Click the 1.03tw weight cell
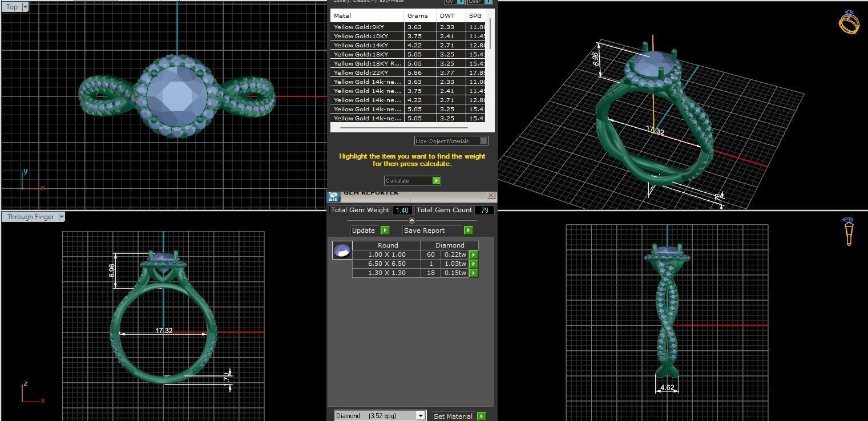 coord(455,264)
